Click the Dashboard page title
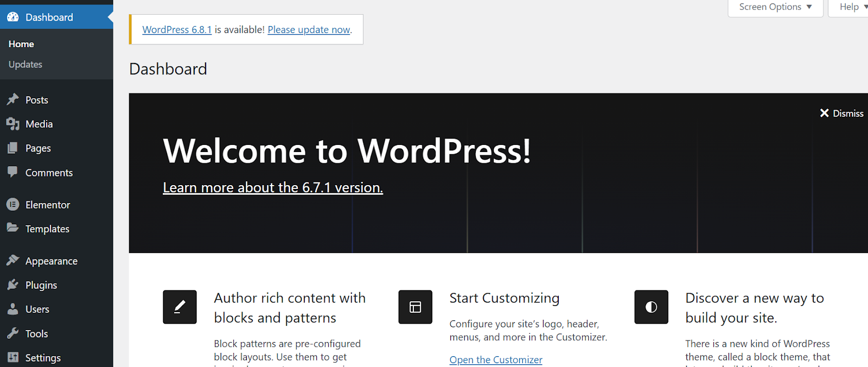Image resolution: width=868 pixels, height=367 pixels. click(168, 69)
